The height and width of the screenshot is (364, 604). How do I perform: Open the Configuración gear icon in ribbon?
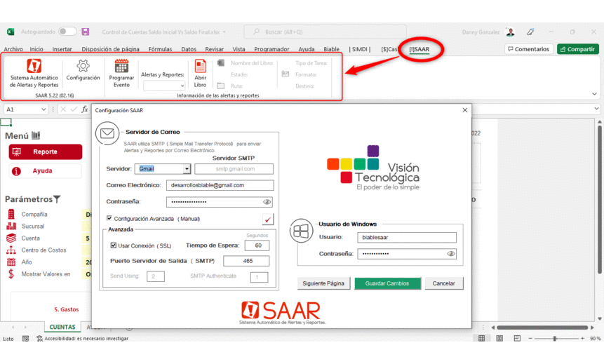point(83,66)
